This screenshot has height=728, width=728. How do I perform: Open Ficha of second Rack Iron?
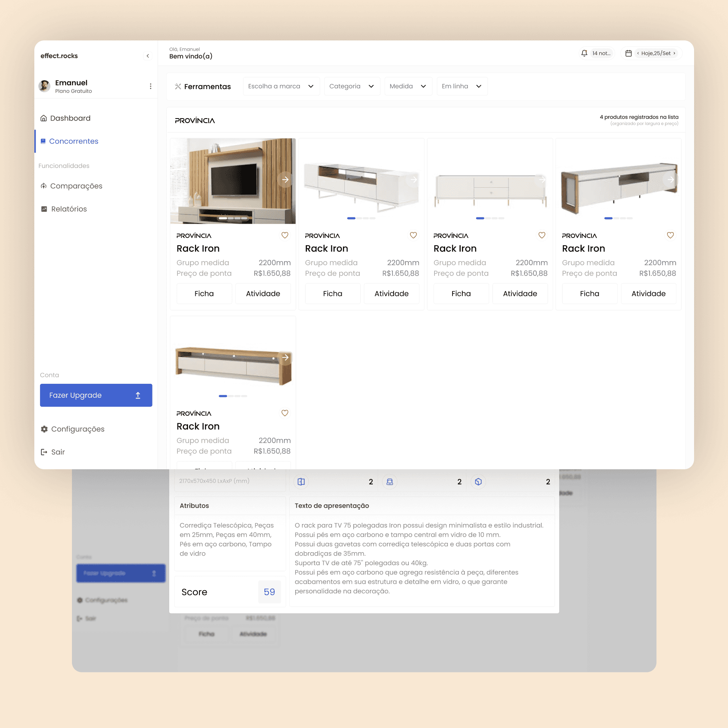pos(333,293)
